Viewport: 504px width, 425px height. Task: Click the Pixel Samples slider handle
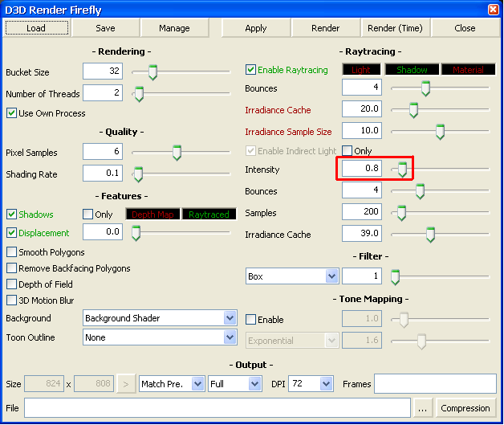point(177,153)
